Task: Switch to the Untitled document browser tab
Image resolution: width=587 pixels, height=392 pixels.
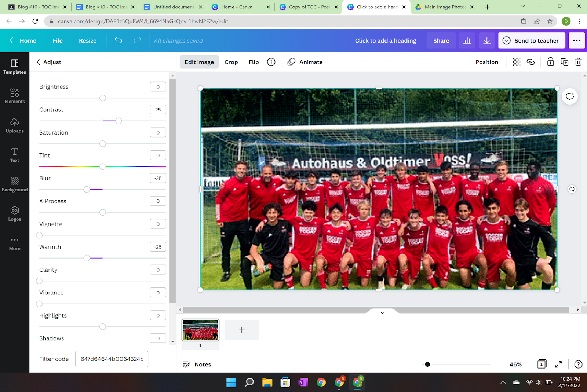Action: click(173, 7)
